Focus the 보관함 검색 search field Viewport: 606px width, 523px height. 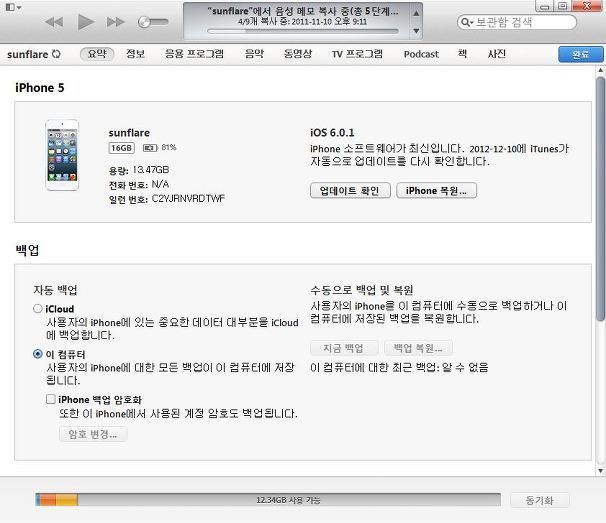click(x=517, y=22)
